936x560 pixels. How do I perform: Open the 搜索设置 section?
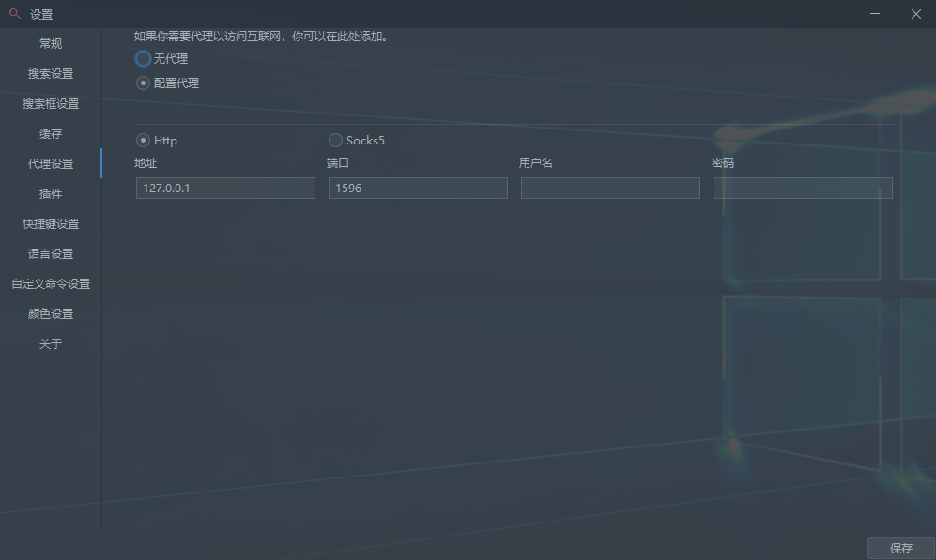pos(51,73)
